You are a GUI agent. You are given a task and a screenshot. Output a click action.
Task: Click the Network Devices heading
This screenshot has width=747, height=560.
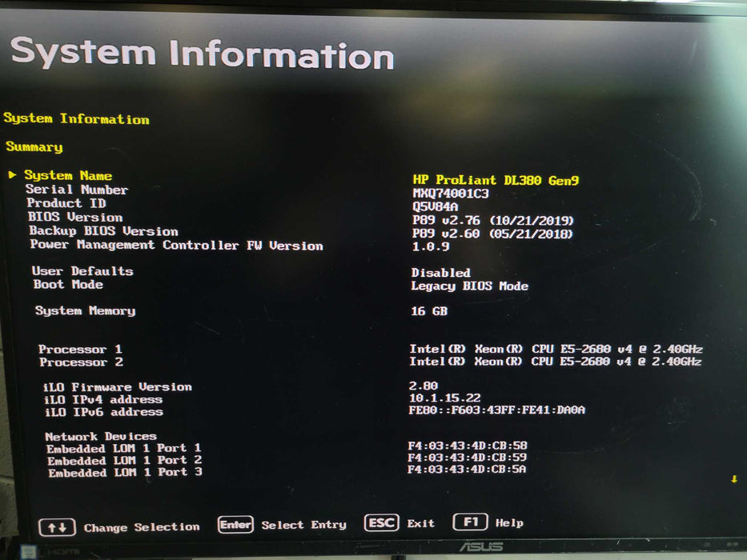[x=101, y=436]
